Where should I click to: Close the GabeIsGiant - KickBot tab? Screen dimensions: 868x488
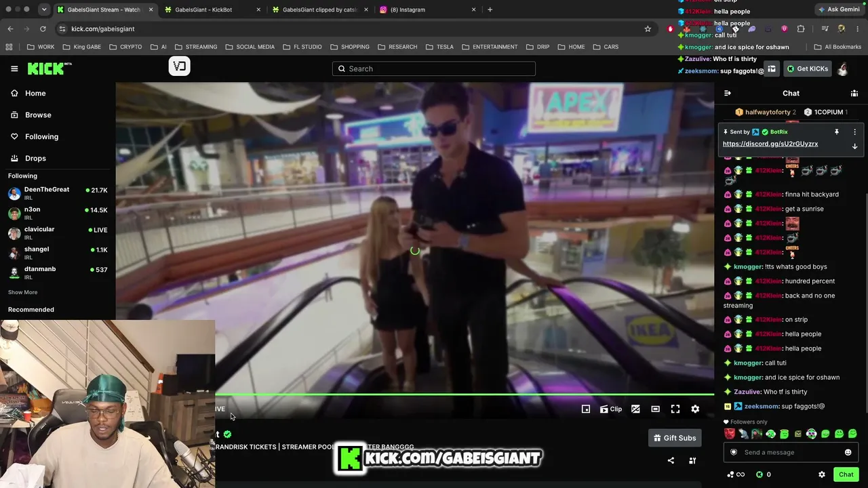coord(258,9)
